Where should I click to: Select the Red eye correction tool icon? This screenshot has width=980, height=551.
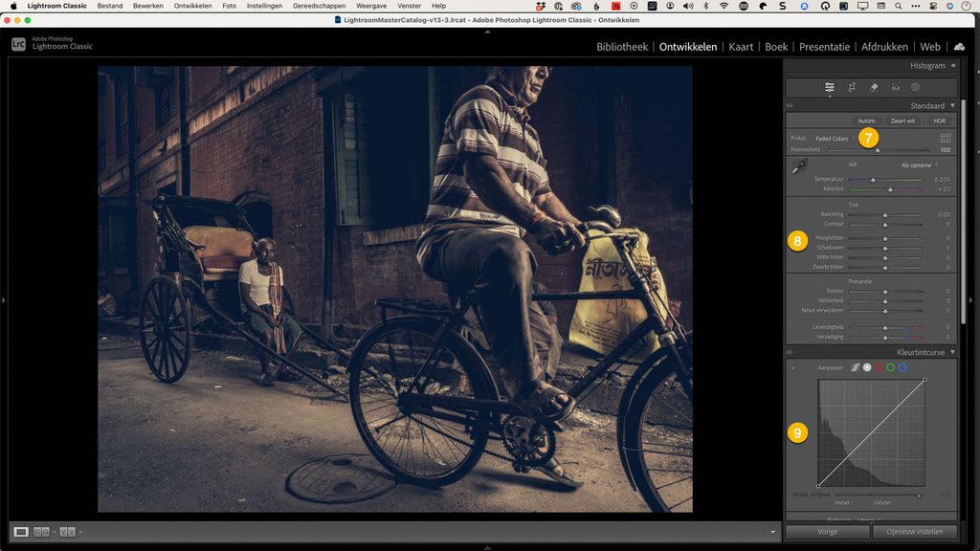click(x=895, y=87)
